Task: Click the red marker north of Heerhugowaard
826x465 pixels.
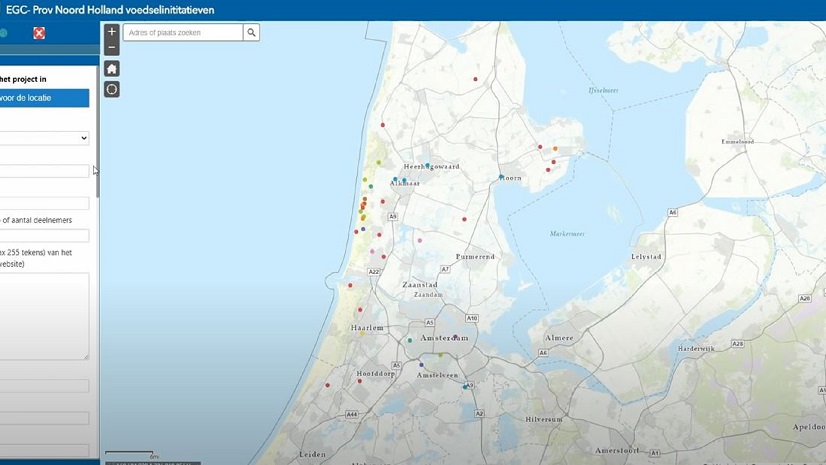Action: tap(476, 79)
